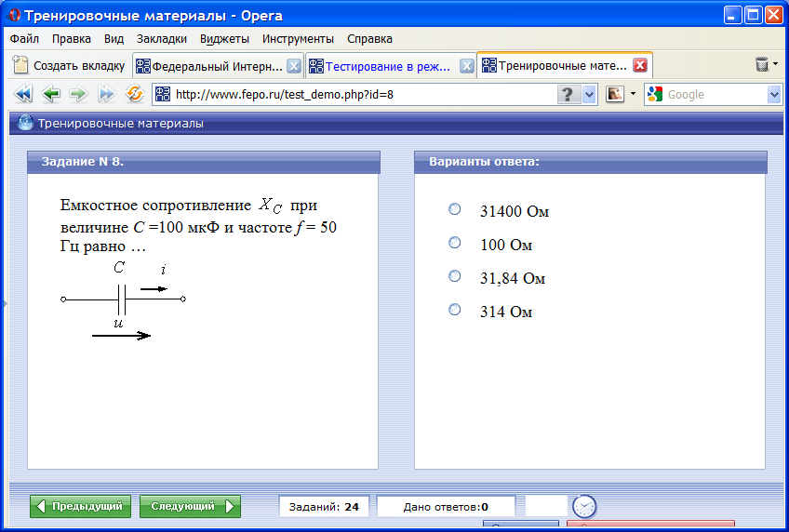The height and width of the screenshot is (532, 789).
Task: Go to the next question with Следующий
Action: point(190,506)
